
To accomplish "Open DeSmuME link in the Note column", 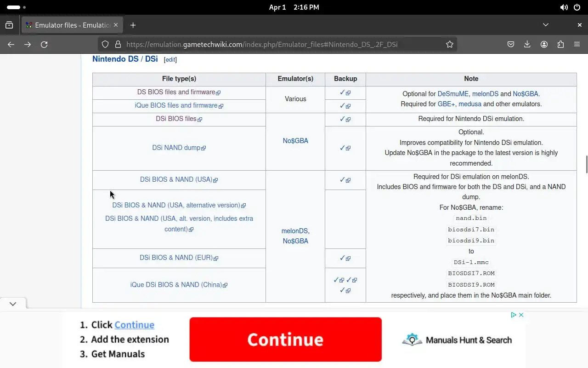I will (453, 94).
